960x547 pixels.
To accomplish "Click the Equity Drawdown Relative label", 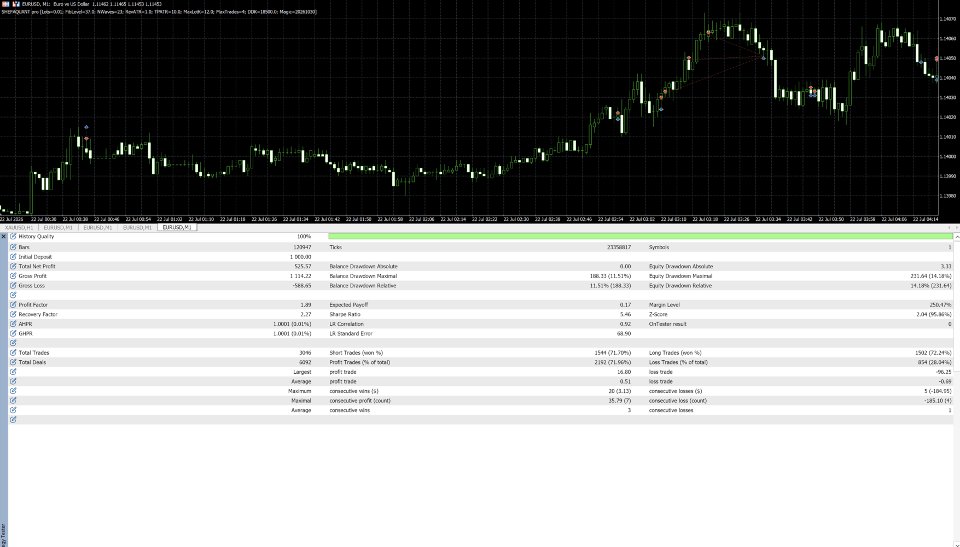I will pos(680,285).
